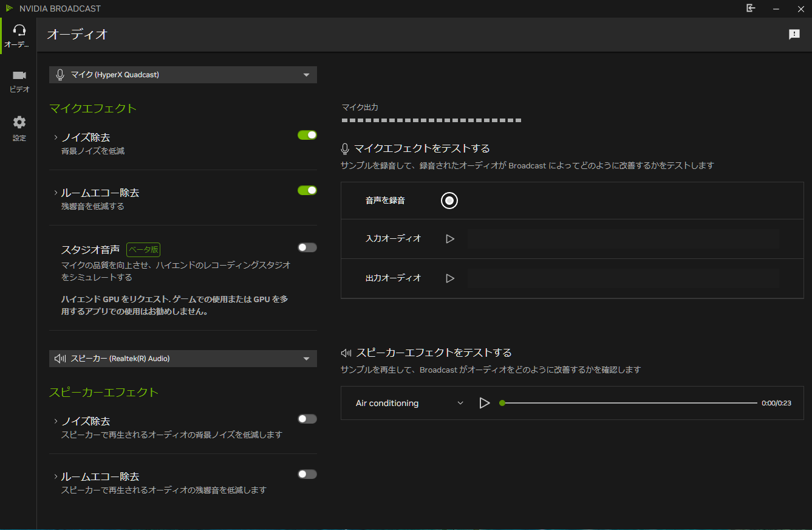This screenshot has width=812, height=530.
Task: Open the マイク (HyperX Quadcast) dropdown
Action: pos(183,75)
